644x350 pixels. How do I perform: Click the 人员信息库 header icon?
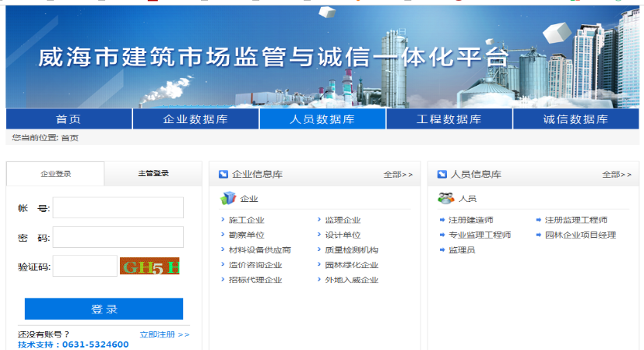[x=442, y=174]
